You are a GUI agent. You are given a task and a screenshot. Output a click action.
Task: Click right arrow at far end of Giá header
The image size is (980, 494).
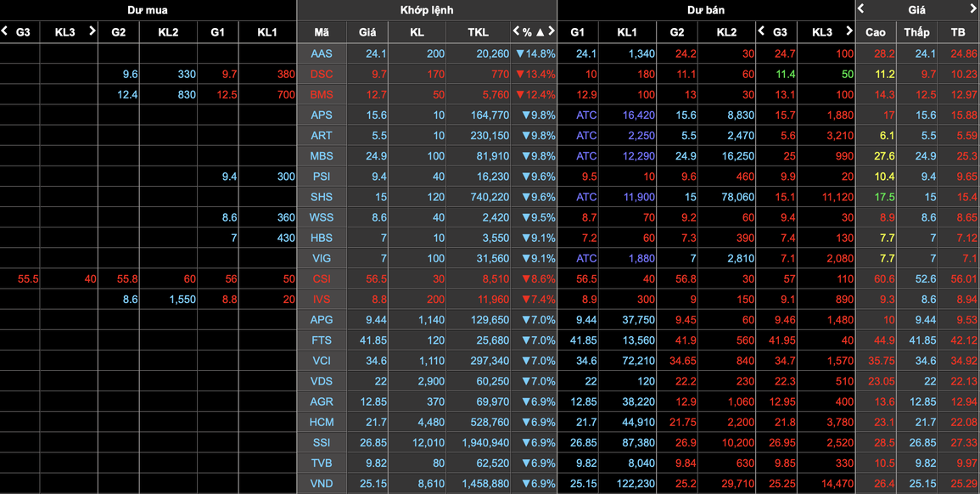click(x=975, y=8)
